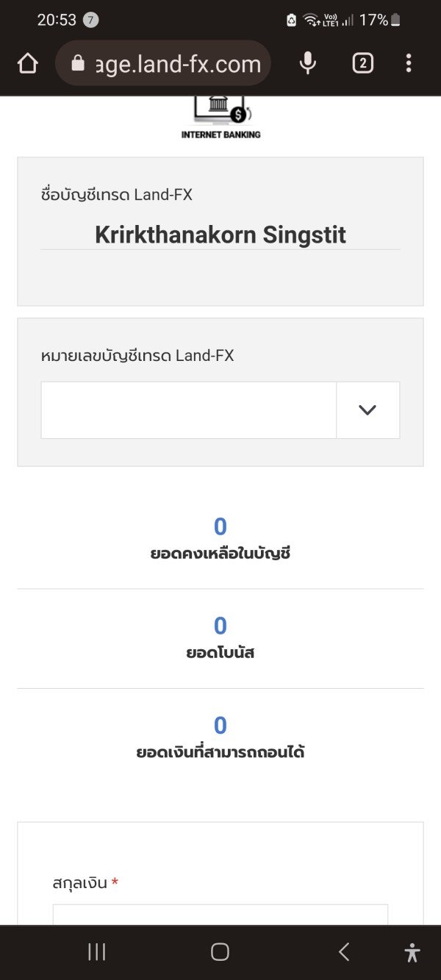Tap the accessibility figure icon
Viewport: 441px width, 980px height.
coord(412,953)
